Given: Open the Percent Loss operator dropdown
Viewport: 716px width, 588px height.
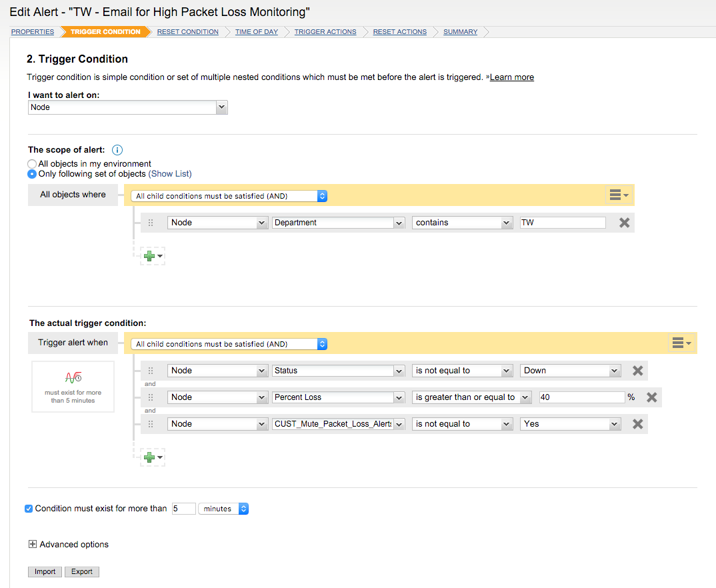Looking at the screenshot, I should (x=471, y=397).
